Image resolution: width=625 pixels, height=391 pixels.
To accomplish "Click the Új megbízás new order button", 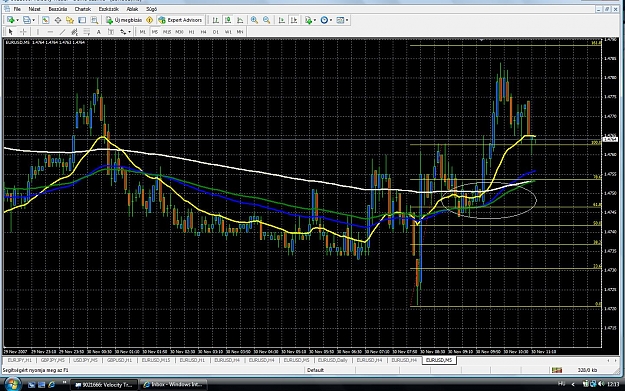I will pyautogui.click(x=124, y=20).
